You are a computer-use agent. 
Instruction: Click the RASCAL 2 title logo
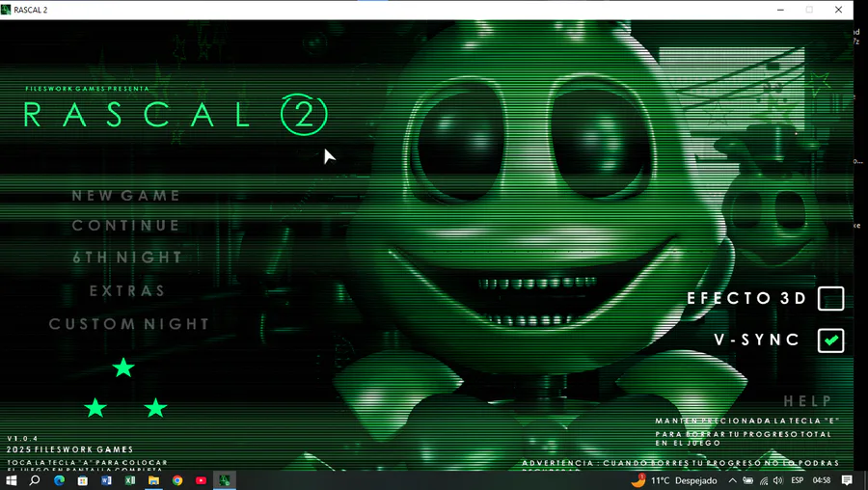click(176, 115)
